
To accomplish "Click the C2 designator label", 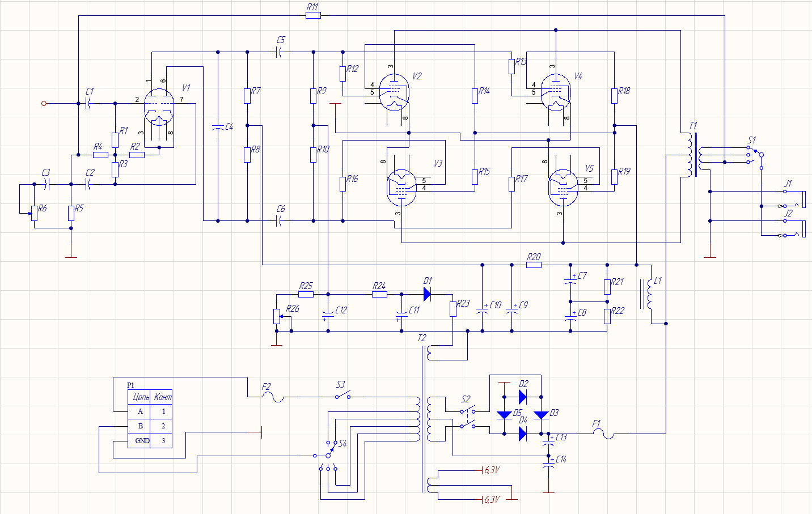I will (90, 172).
